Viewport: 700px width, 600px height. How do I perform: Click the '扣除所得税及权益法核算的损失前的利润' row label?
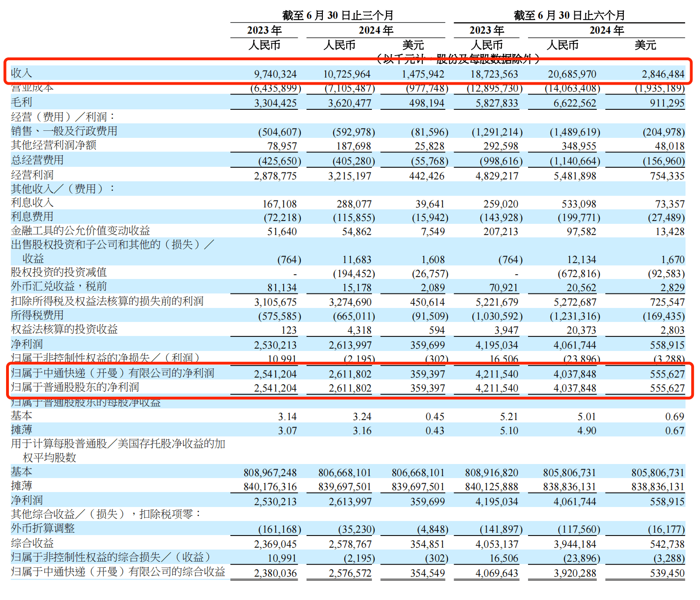(x=107, y=301)
